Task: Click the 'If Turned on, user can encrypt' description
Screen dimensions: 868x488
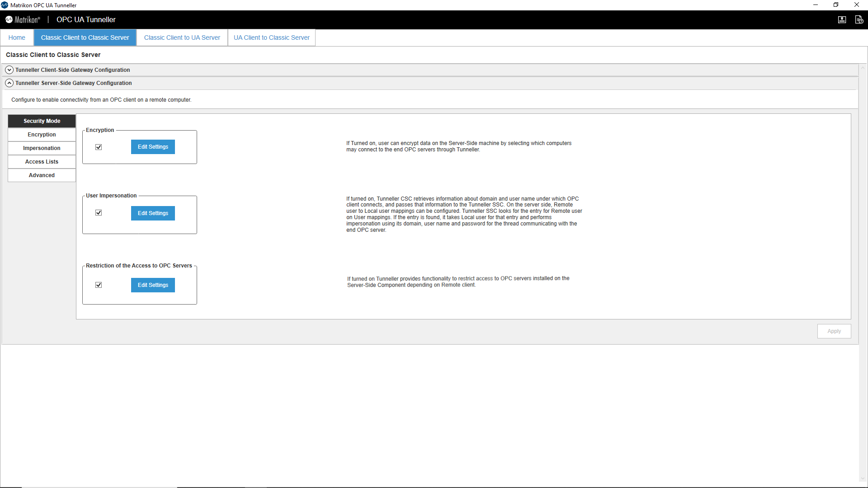Action: click(459, 146)
